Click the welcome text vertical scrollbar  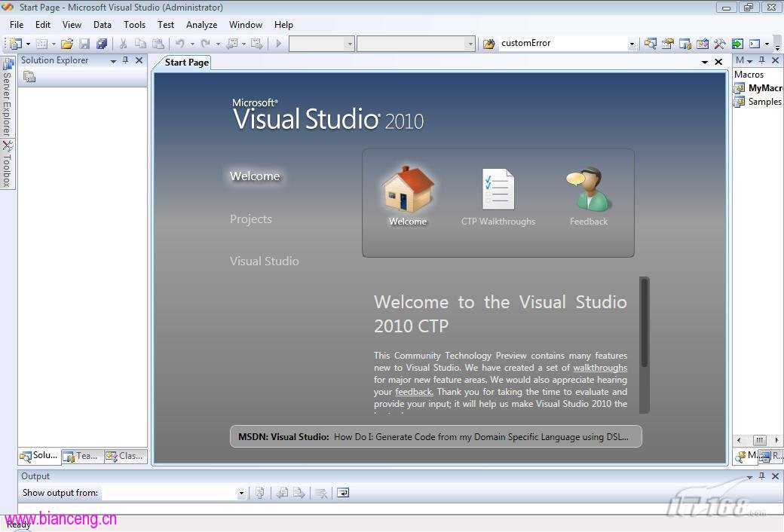[x=645, y=345]
